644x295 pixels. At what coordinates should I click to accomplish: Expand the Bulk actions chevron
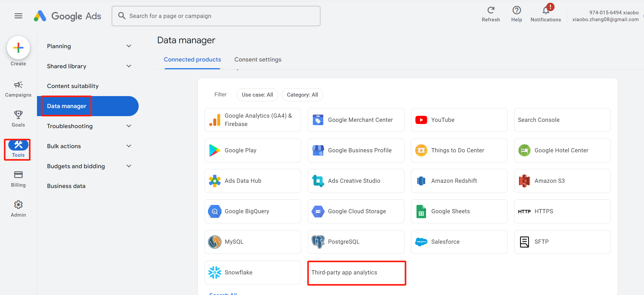(129, 146)
